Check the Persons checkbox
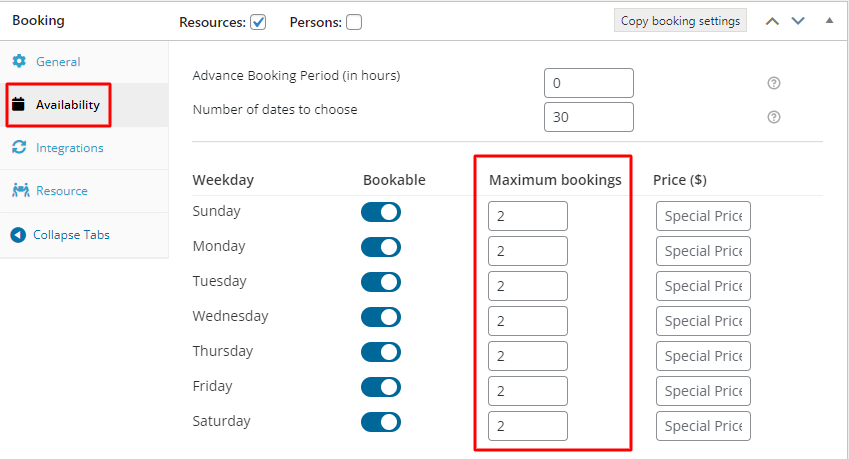Image resolution: width=849 pixels, height=459 pixels. tap(354, 22)
